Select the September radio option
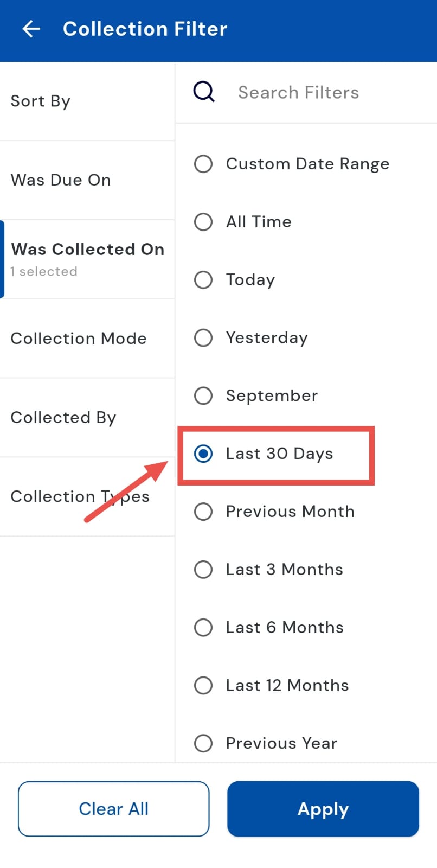Image resolution: width=437 pixels, height=868 pixels. (203, 395)
